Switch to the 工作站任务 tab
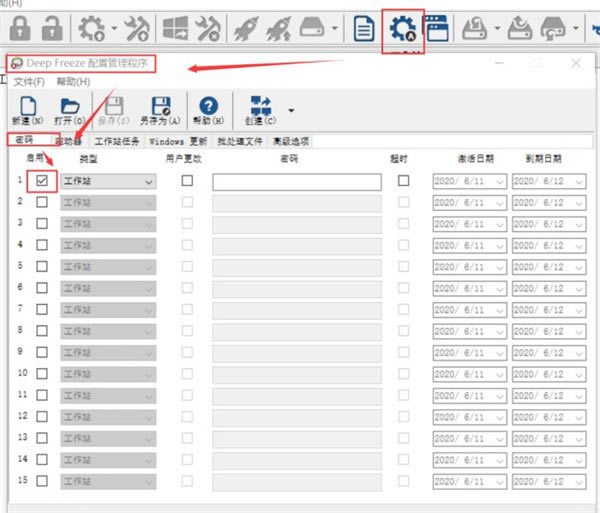 point(117,142)
